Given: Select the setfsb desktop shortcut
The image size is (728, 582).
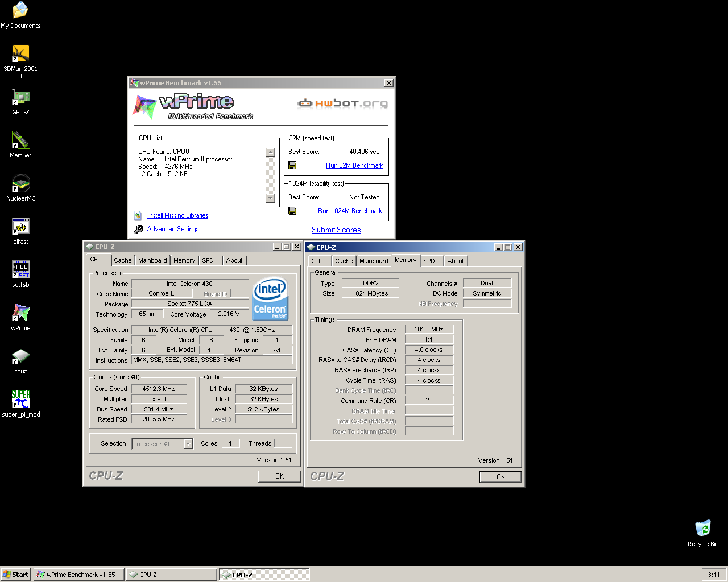Looking at the screenshot, I should pyautogui.click(x=20, y=275).
